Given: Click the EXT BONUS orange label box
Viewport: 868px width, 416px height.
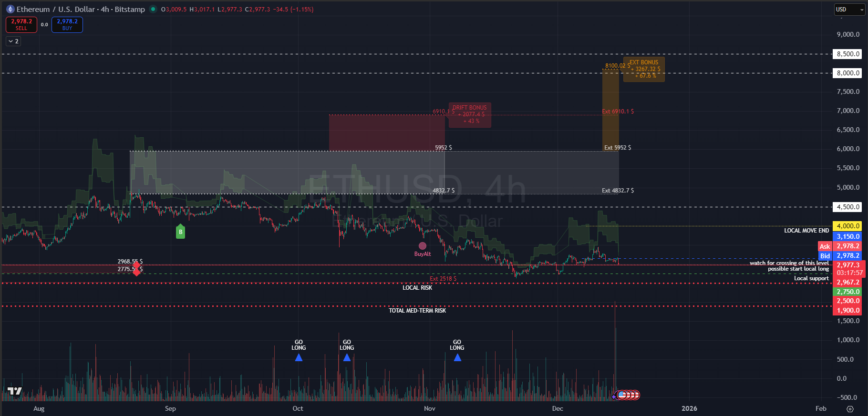Looking at the screenshot, I should tap(644, 69).
